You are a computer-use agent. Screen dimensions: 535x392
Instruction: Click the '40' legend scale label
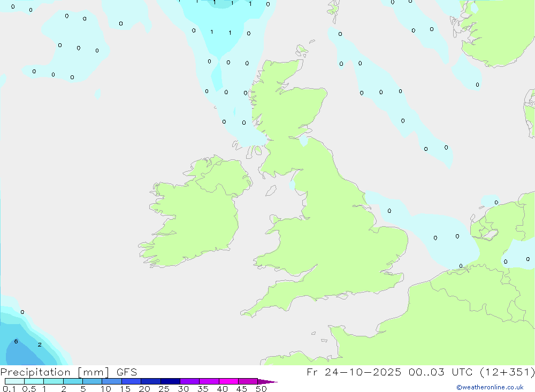[222, 389]
